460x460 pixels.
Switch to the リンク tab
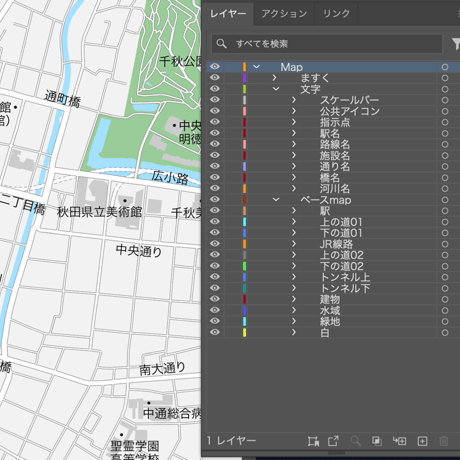click(x=336, y=14)
